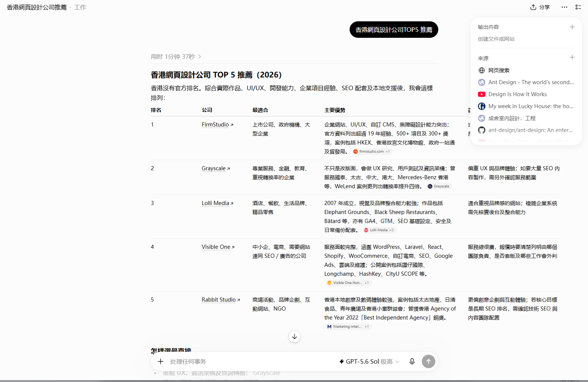Screen dimensions: 588x382
Task: Click the scroll-to-bottom arrow button
Action: pos(295,336)
